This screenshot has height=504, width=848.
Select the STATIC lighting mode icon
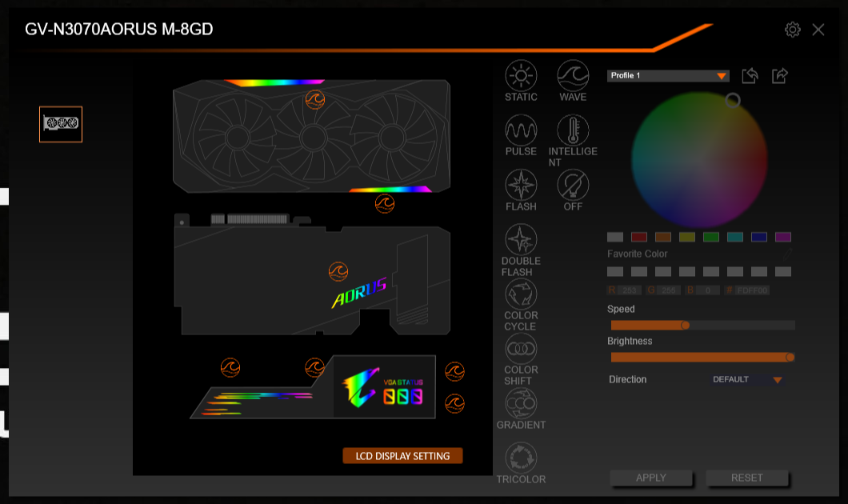coord(521,76)
